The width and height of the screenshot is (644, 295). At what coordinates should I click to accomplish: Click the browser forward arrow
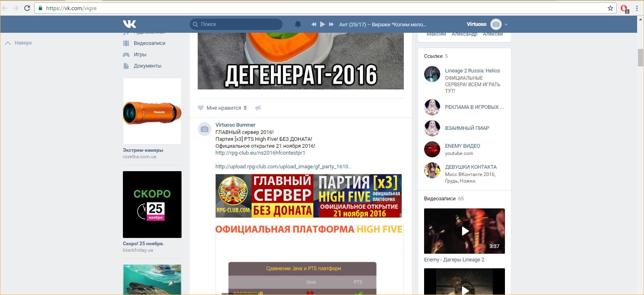pyautogui.click(x=16, y=8)
